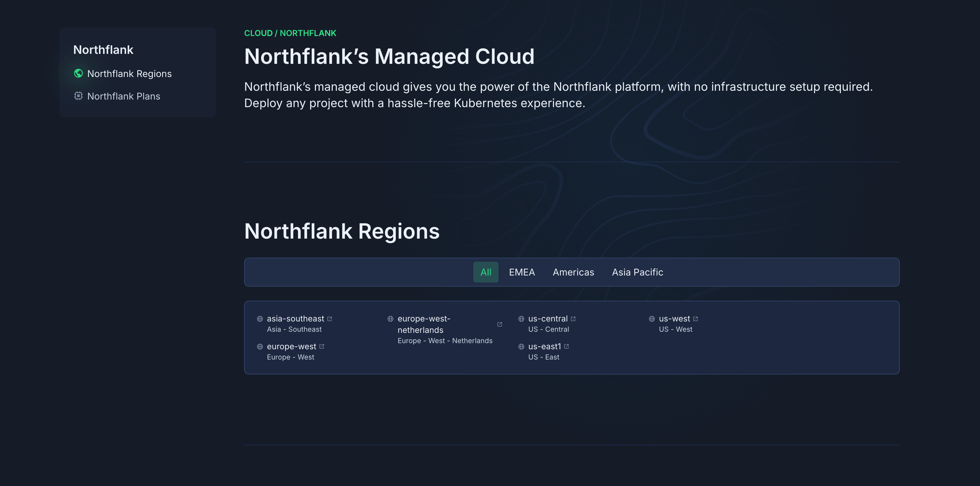The height and width of the screenshot is (486, 980).
Task: Click the globe icon next to asia-southeast
Action: pyautogui.click(x=260, y=319)
